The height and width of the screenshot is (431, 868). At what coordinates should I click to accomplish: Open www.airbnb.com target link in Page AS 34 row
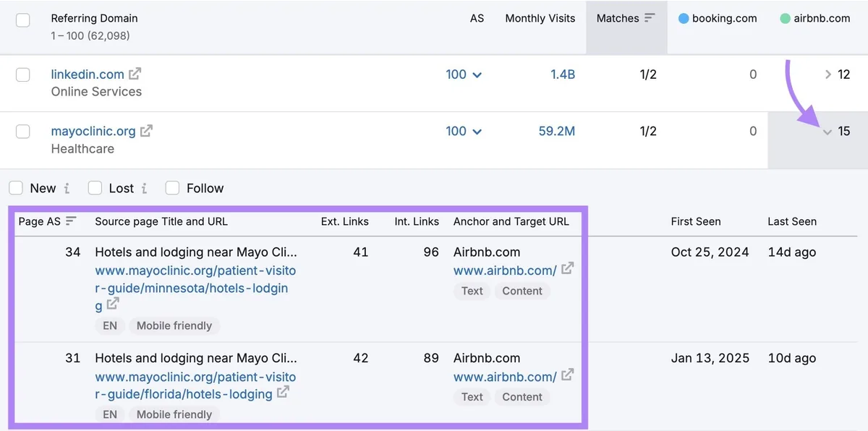505,270
